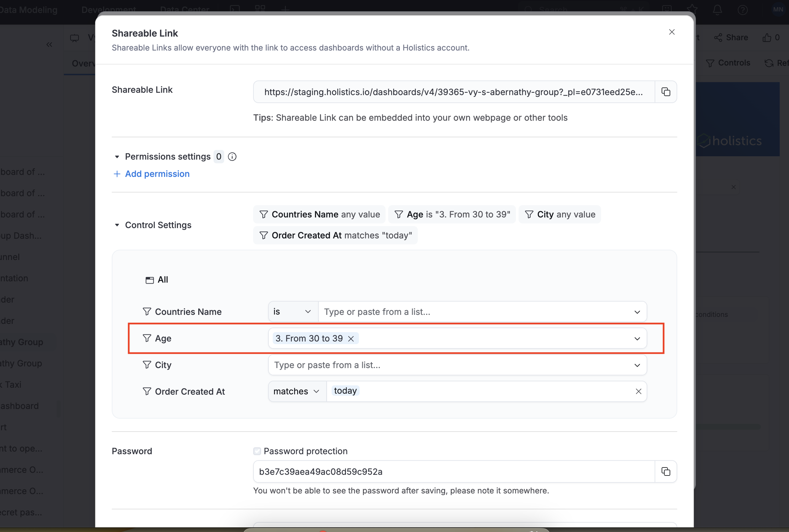Screen dimensions: 789x532
Task: Click the star favorite icon in the top bar
Action: [692, 10]
